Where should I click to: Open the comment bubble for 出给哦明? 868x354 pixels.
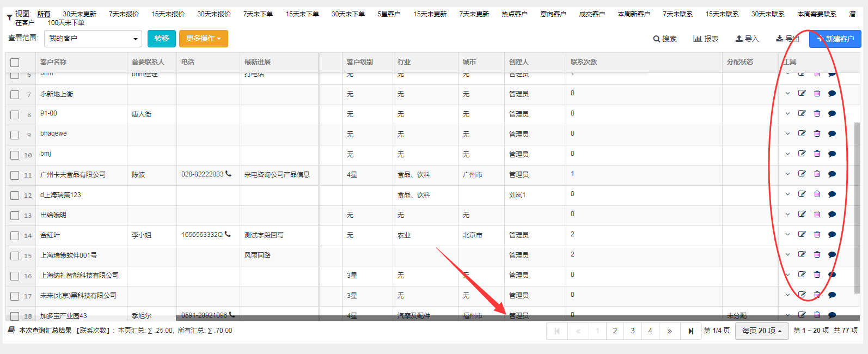(832, 215)
